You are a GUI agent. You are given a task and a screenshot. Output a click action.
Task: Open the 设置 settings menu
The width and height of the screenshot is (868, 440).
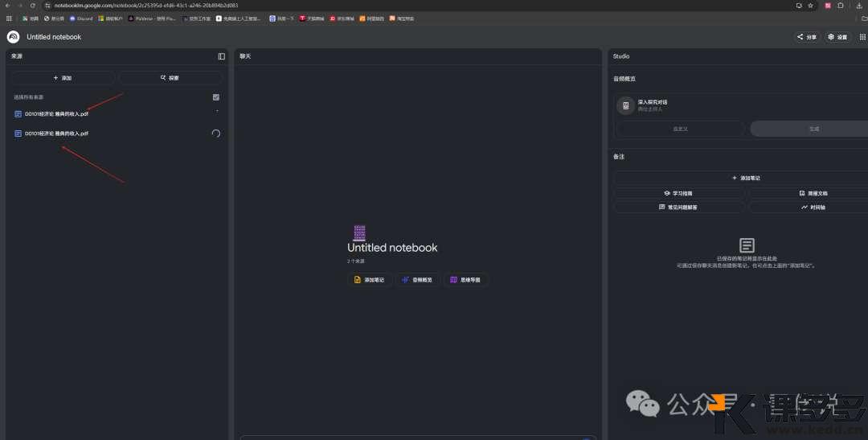(837, 37)
